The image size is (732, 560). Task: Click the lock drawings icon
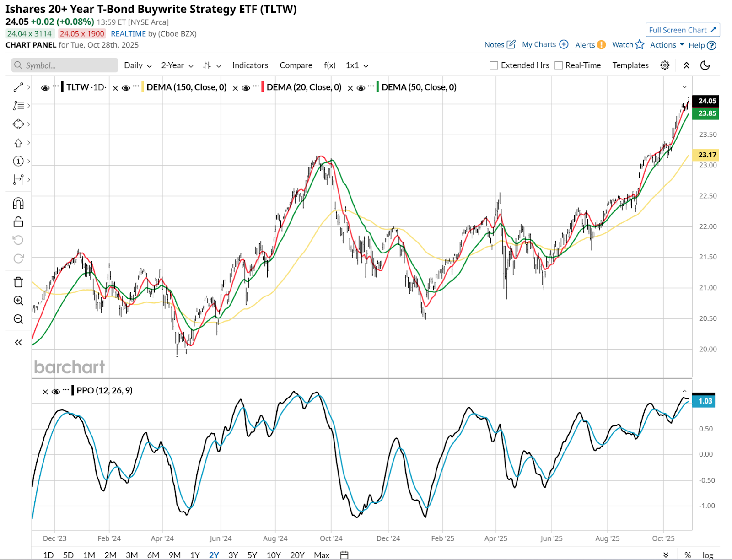pos(18,222)
